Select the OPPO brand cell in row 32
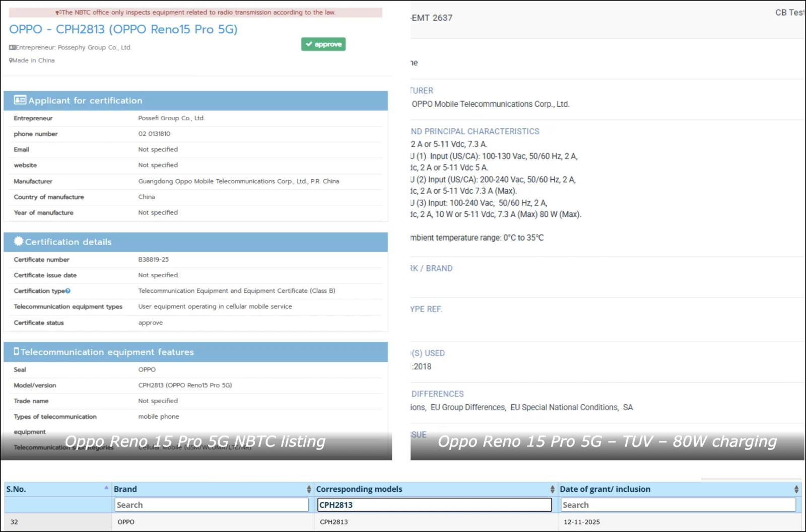The height and width of the screenshot is (532, 806). (126, 522)
